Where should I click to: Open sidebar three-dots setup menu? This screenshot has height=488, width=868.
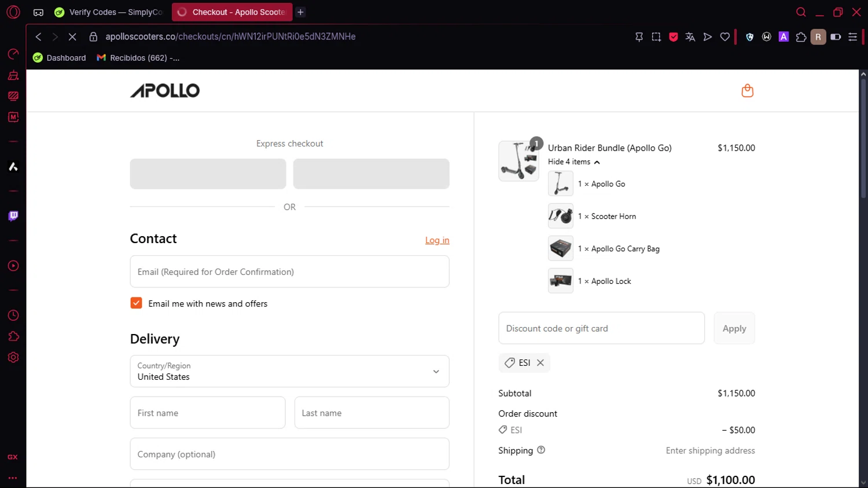click(x=13, y=478)
